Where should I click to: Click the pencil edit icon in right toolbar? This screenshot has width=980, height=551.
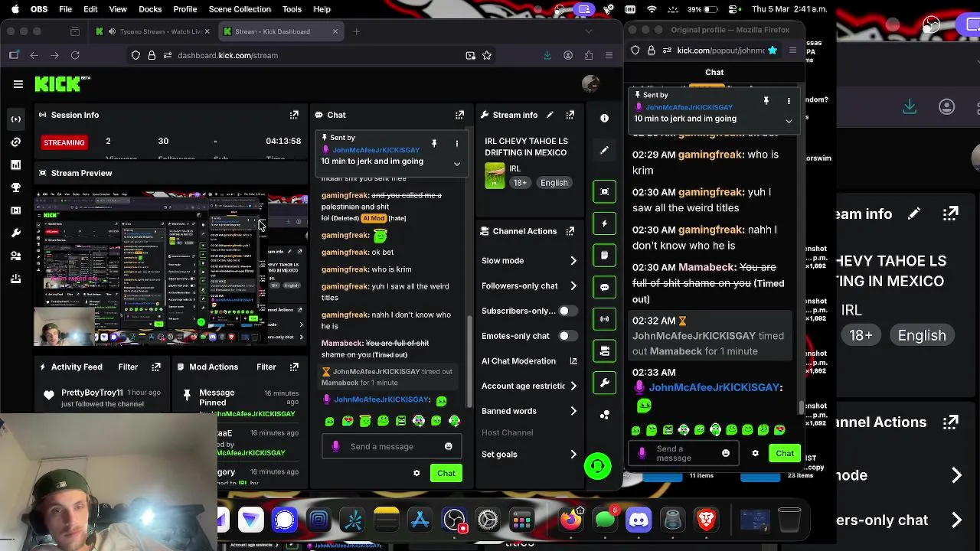point(605,151)
